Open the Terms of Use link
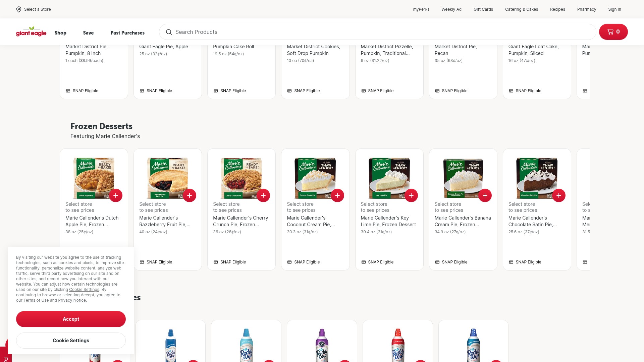644x362 pixels. (x=36, y=300)
